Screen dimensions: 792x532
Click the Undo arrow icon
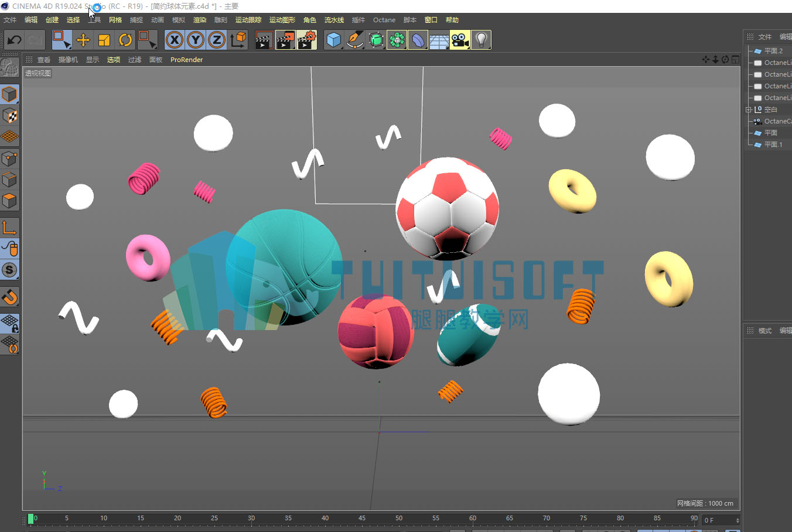(x=15, y=40)
